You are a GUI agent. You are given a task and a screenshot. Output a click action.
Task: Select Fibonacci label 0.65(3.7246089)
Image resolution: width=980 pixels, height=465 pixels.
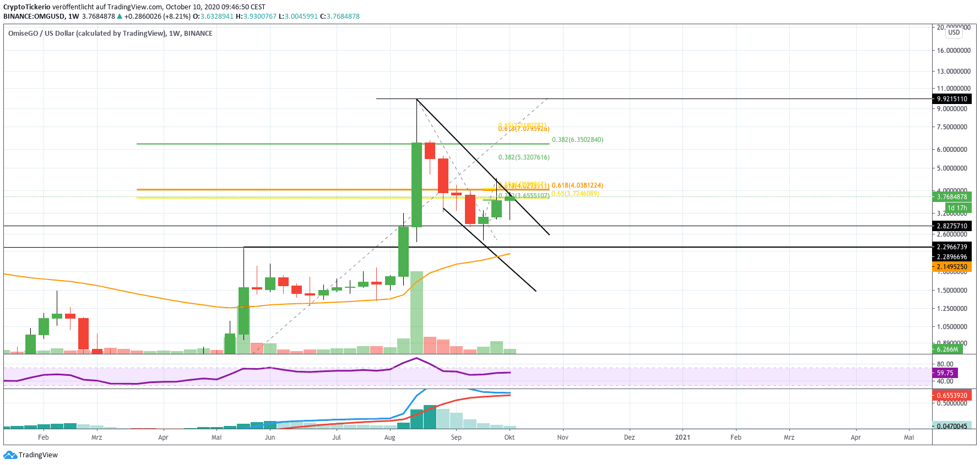(x=575, y=194)
